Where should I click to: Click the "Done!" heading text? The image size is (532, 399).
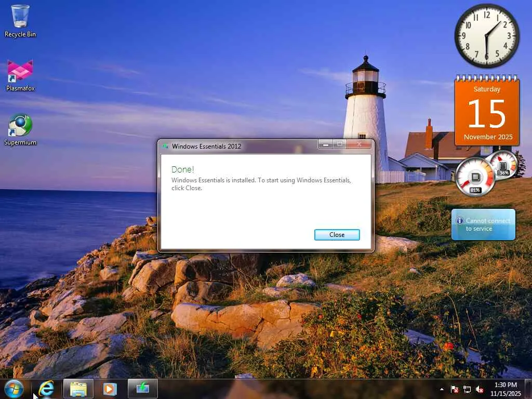pyautogui.click(x=182, y=169)
